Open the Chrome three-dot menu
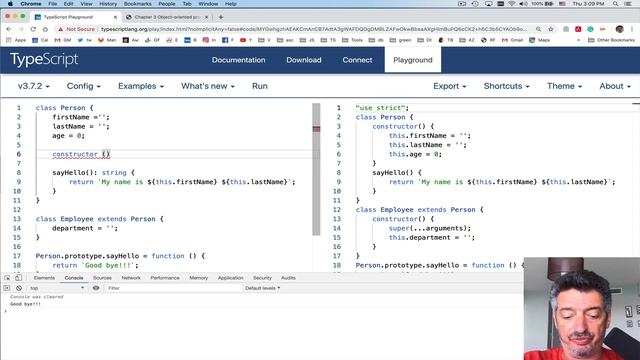Viewport: 640px width, 360px height. tap(632, 29)
